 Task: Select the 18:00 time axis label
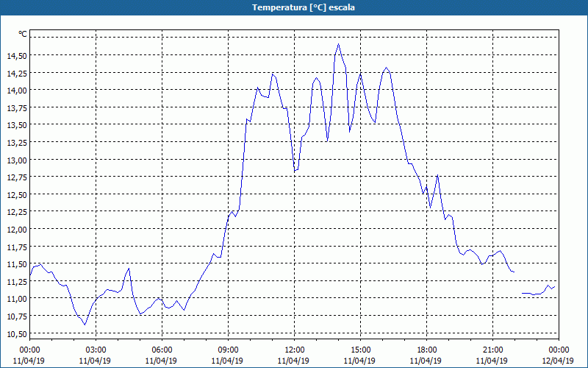(427, 350)
